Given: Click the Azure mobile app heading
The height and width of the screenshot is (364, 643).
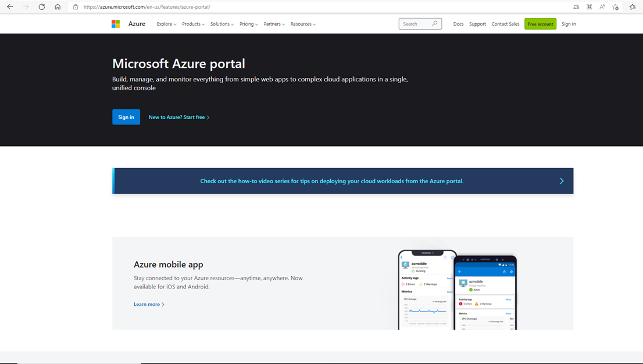Looking at the screenshot, I should click(x=169, y=265).
